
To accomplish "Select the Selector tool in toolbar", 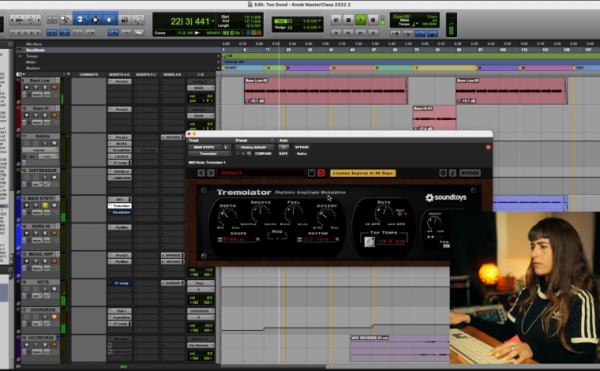I will click(x=95, y=20).
